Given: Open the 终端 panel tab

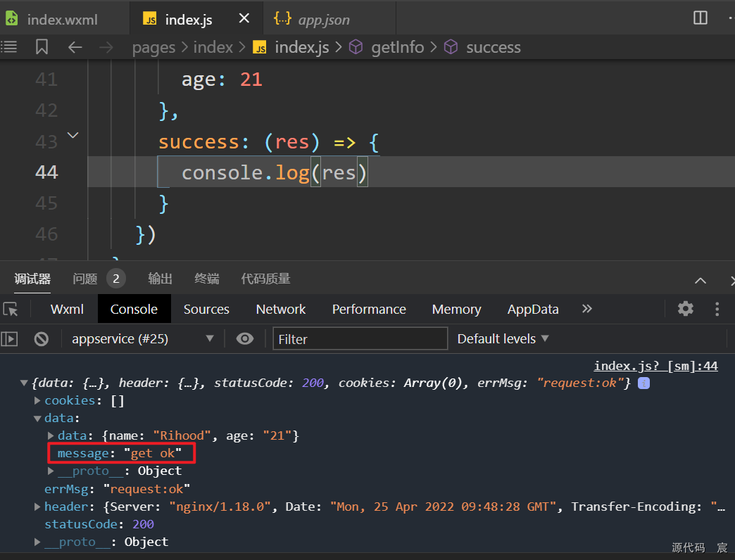Looking at the screenshot, I should 207,279.
